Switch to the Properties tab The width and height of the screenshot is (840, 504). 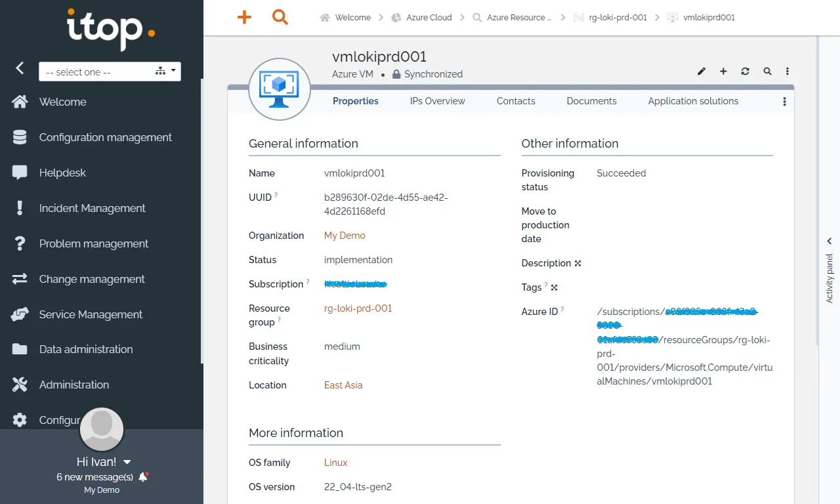click(x=356, y=101)
